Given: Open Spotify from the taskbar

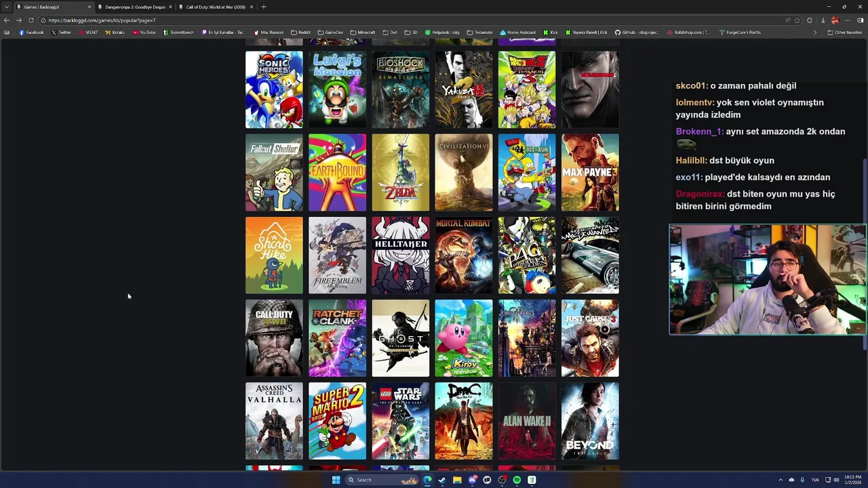Looking at the screenshot, I should coord(517,480).
